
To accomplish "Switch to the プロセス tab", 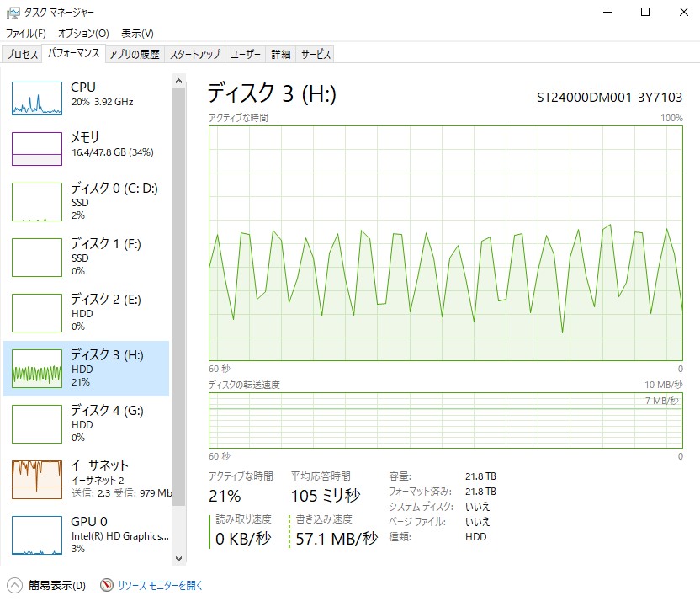I will coord(22,54).
